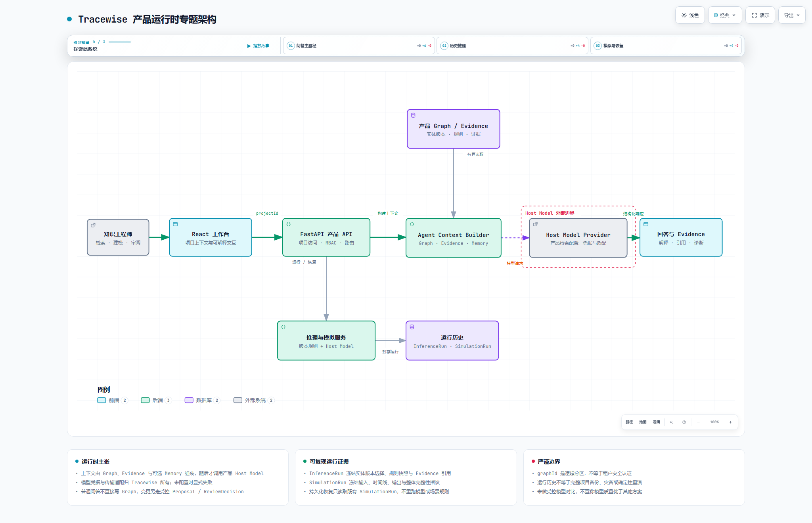
Task: Toggle the 路径 path mode
Action: pyautogui.click(x=629, y=422)
